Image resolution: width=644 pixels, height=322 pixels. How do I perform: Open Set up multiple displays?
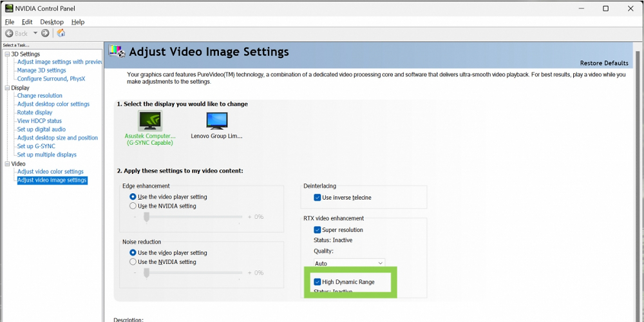point(47,155)
